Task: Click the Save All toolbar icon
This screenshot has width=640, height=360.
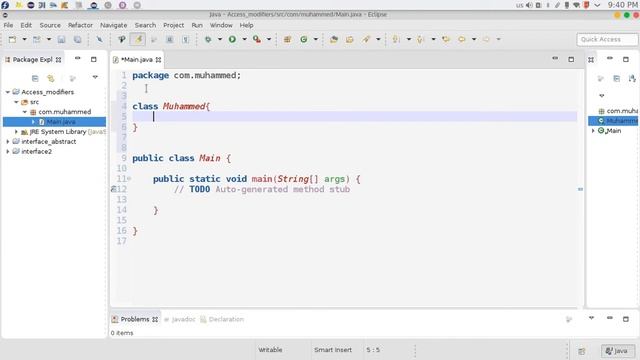Action: point(77,39)
